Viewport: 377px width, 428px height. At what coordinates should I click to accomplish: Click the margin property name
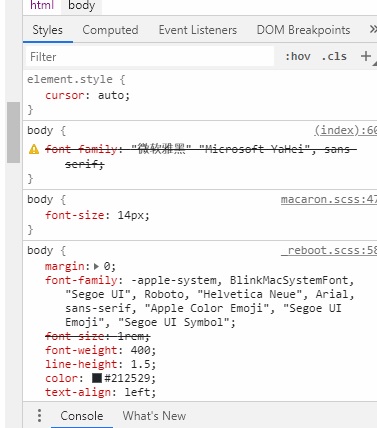pyautogui.click(x=65, y=266)
